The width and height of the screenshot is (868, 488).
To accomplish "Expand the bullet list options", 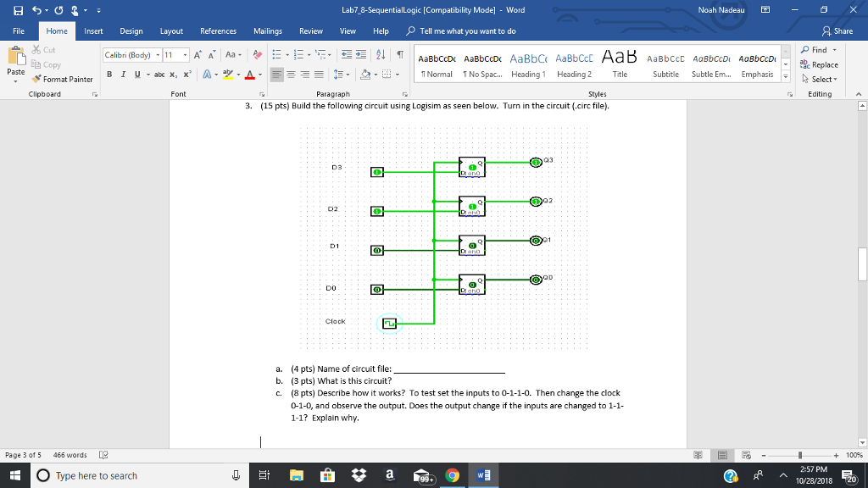I will [288, 55].
